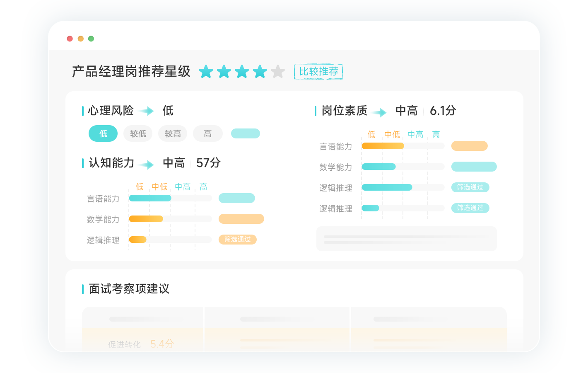Image resolution: width=588 pixels, height=373 pixels.
Task: Click the orange 筛选通过 badge
Action: tap(237, 240)
